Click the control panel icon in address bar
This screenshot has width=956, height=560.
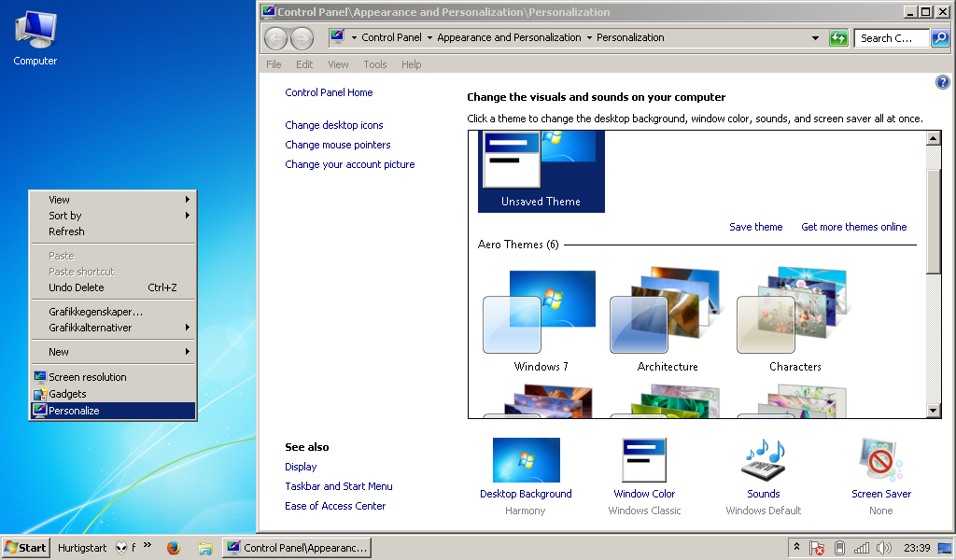coord(337,37)
